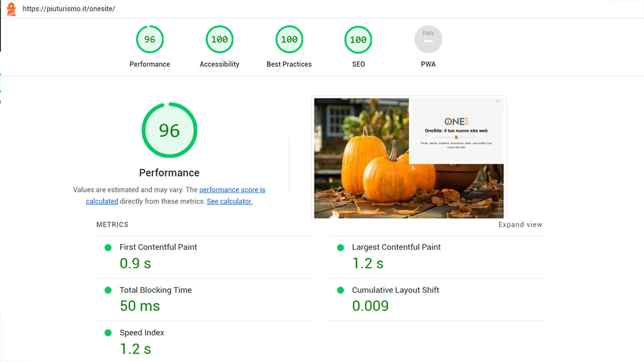This screenshot has width=644, height=362.
Task: Click the PWA badge icon
Action: point(428,40)
